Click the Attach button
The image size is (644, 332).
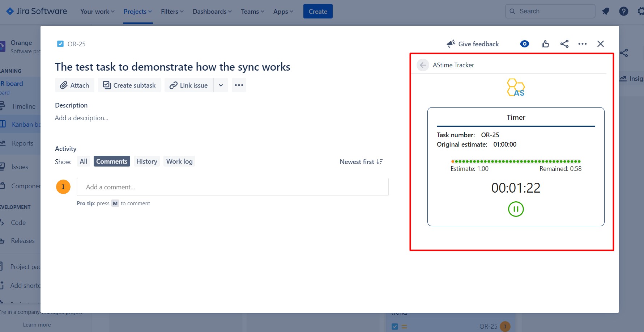click(x=74, y=85)
